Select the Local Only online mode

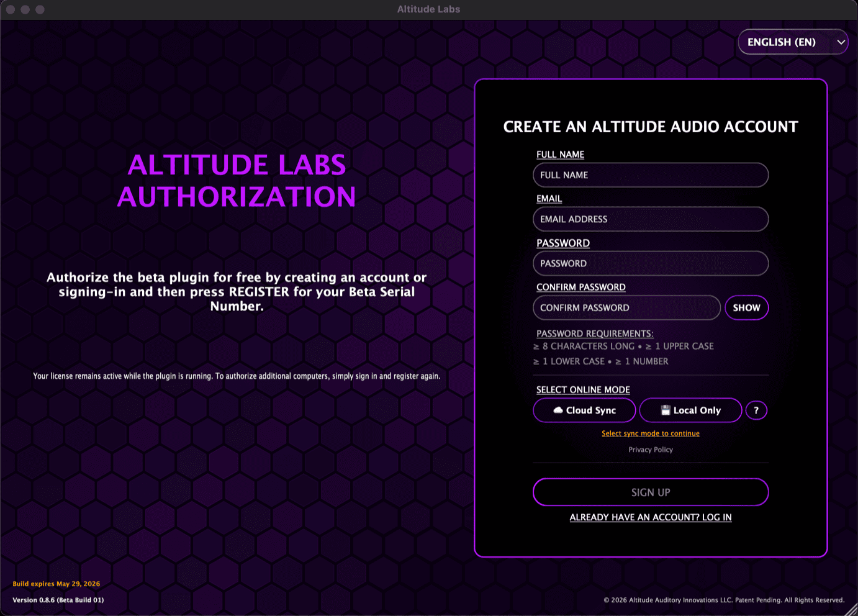690,410
